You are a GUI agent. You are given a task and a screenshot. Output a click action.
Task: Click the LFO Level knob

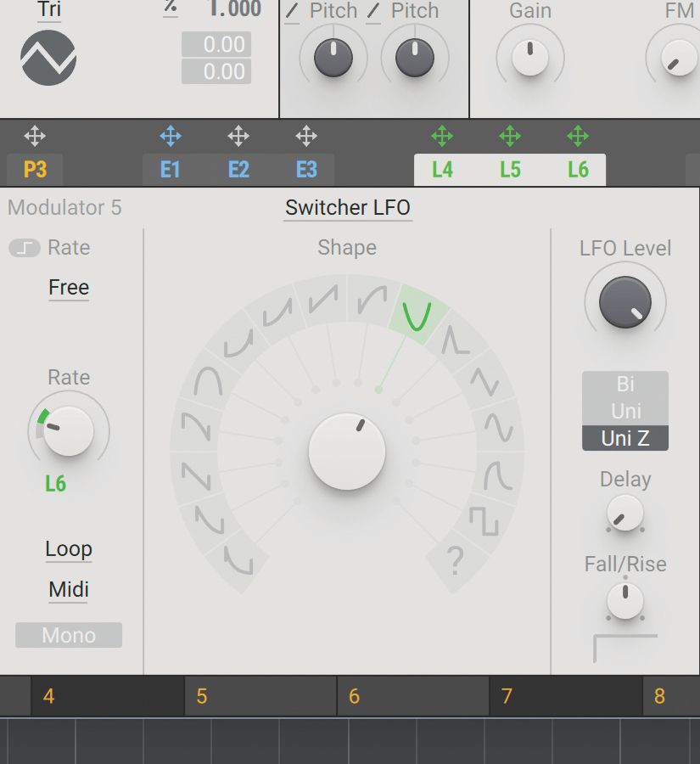(x=625, y=301)
